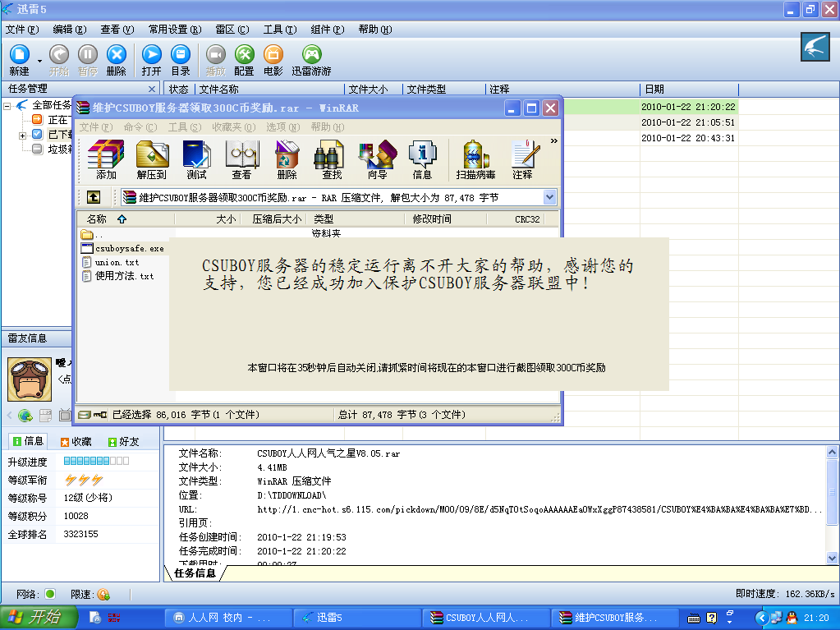Click the up-one-level folder button in WinRAR
Viewport: 840px width, 630px height.
(x=94, y=197)
